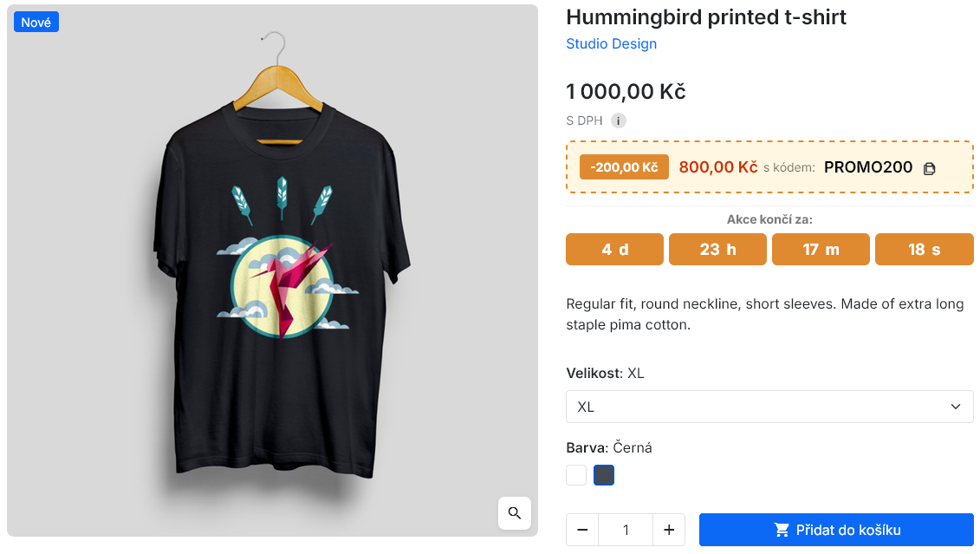This screenshot has height=554, width=980.
Task: Open the Velikost size dropdown
Action: coord(769,407)
